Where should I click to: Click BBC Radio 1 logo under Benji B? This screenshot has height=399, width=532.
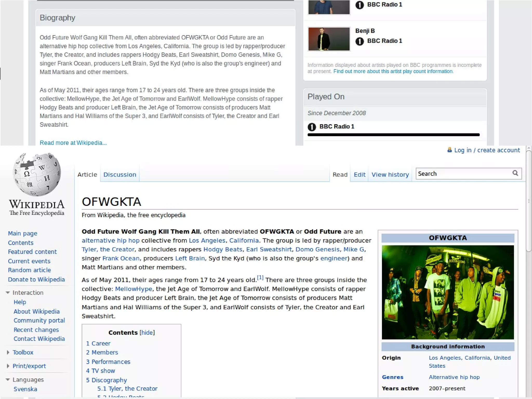pos(360,41)
